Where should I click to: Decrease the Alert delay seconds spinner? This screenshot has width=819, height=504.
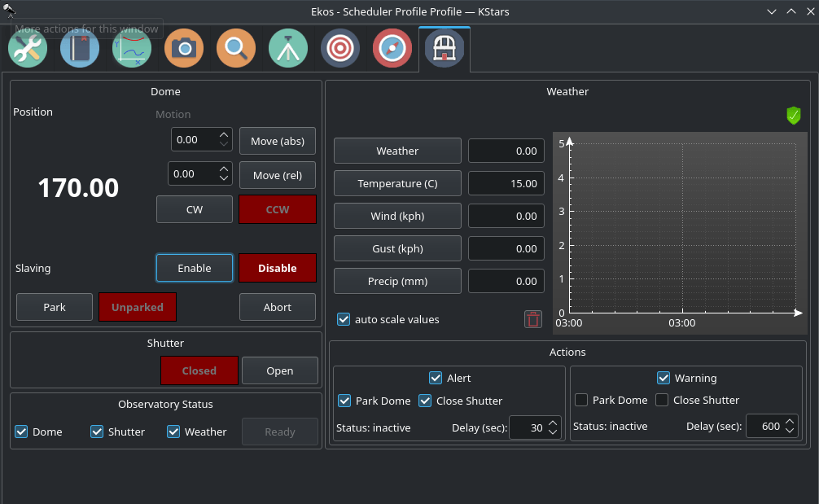point(553,432)
